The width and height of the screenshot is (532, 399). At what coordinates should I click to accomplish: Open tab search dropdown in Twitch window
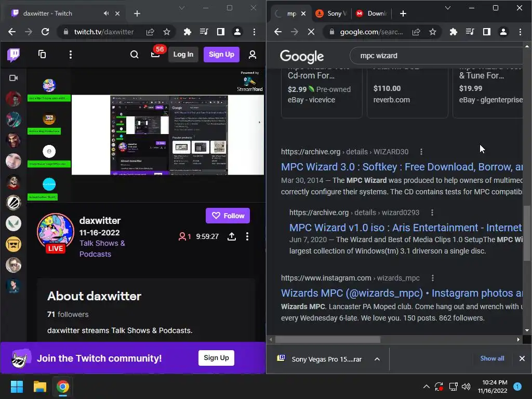[182, 8]
